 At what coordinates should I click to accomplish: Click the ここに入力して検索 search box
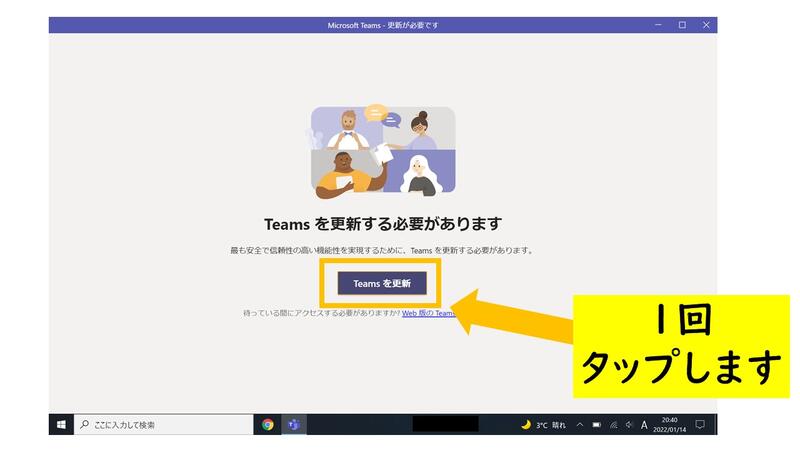(x=165, y=424)
